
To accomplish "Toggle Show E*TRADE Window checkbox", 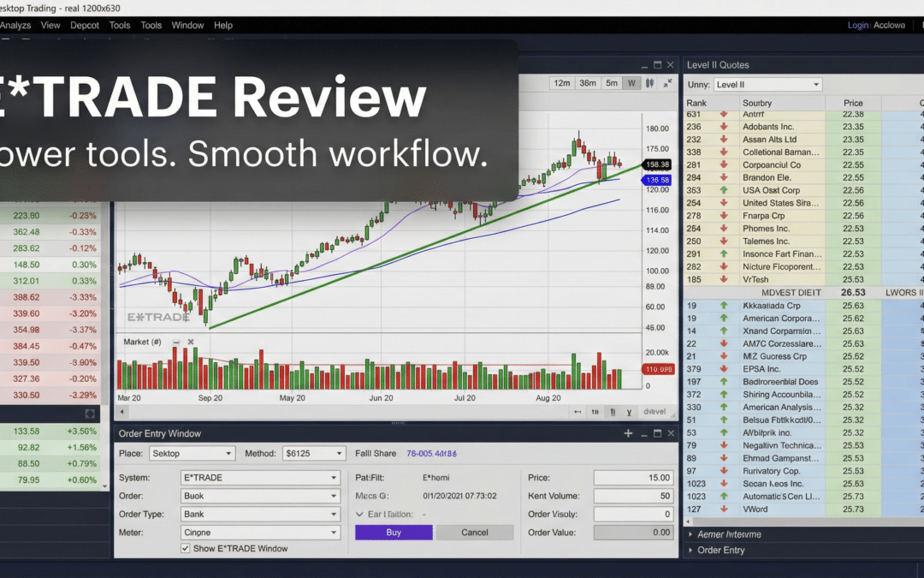I will (x=185, y=549).
